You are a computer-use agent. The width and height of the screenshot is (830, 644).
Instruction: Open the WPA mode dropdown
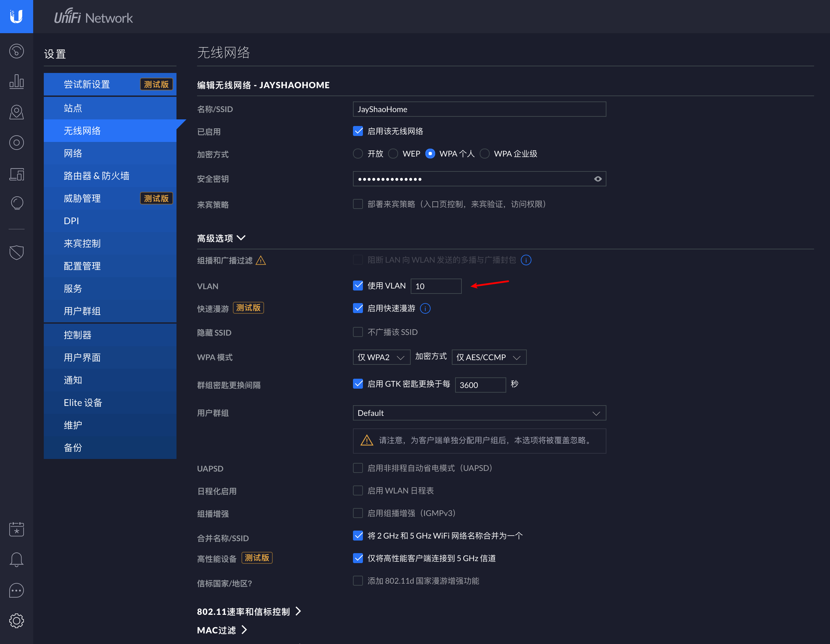[x=381, y=357]
